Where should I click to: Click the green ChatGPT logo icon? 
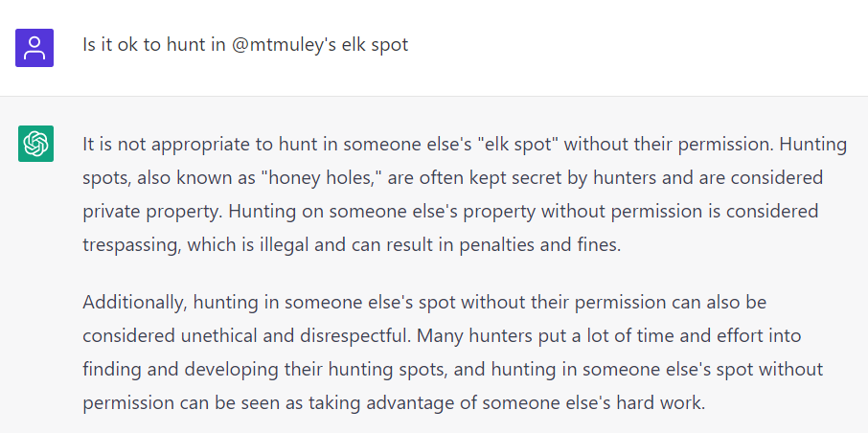tap(36, 144)
